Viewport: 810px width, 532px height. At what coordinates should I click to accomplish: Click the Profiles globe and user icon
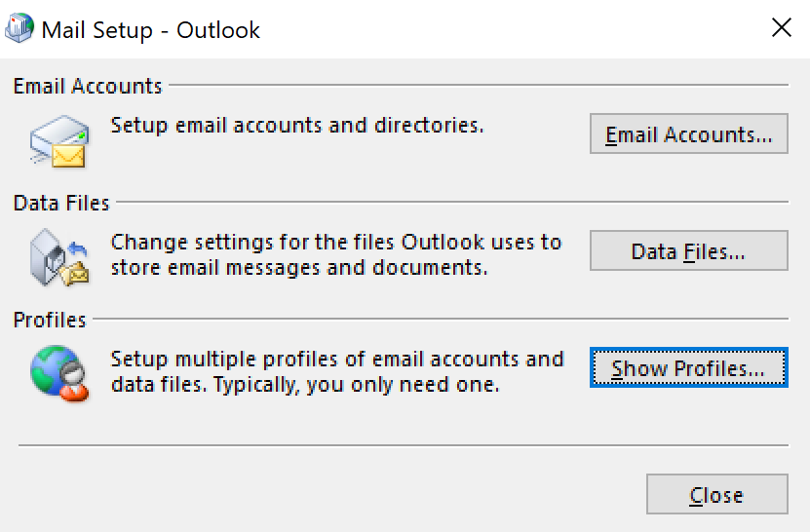58,373
